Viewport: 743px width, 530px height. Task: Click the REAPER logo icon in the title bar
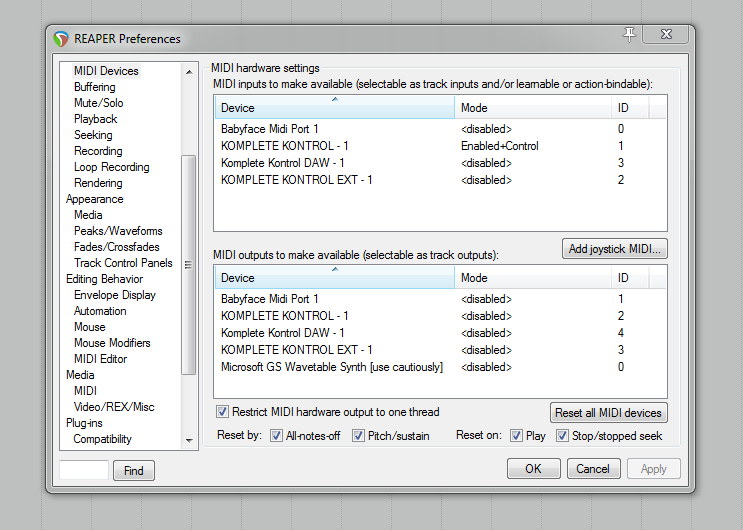tap(61, 39)
